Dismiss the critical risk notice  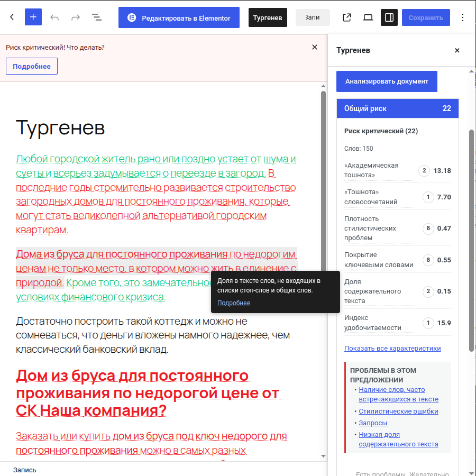tap(315, 47)
